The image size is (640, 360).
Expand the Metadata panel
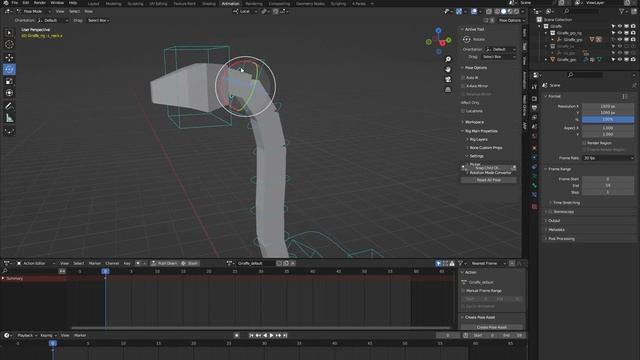point(556,230)
